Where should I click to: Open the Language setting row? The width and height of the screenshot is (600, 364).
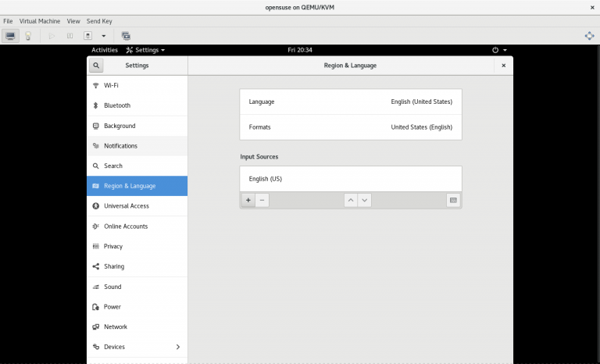(x=350, y=102)
